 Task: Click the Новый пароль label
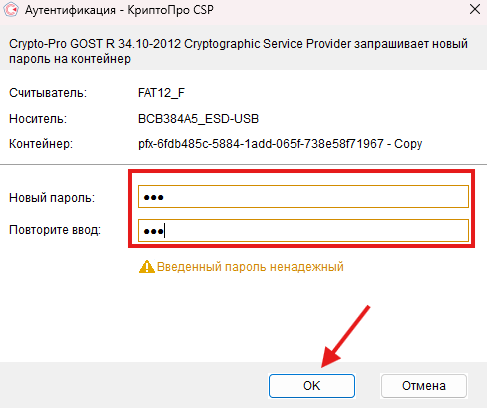tap(52, 198)
